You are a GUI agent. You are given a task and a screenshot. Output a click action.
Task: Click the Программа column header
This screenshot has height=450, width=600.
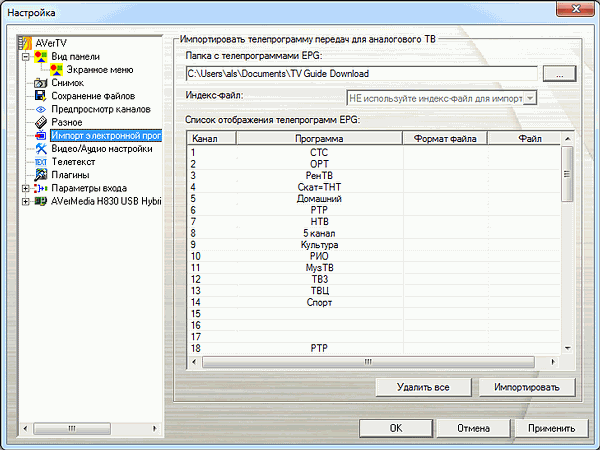319,138
